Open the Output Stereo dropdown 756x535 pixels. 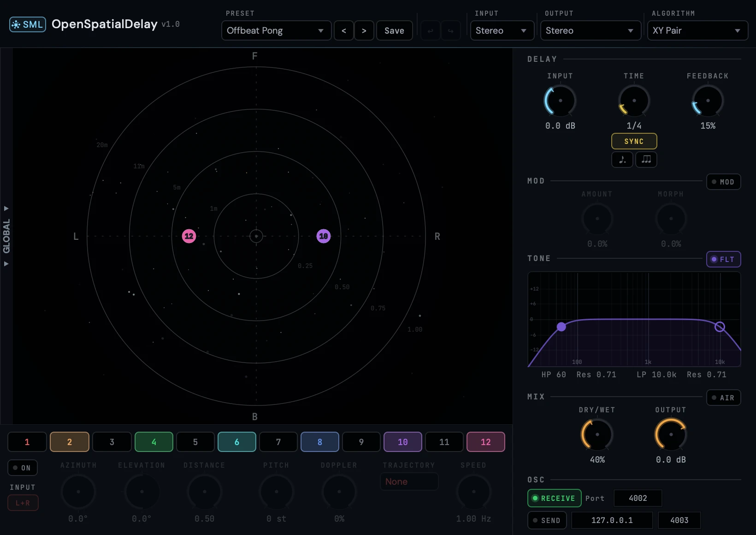(x=591, y=31)
